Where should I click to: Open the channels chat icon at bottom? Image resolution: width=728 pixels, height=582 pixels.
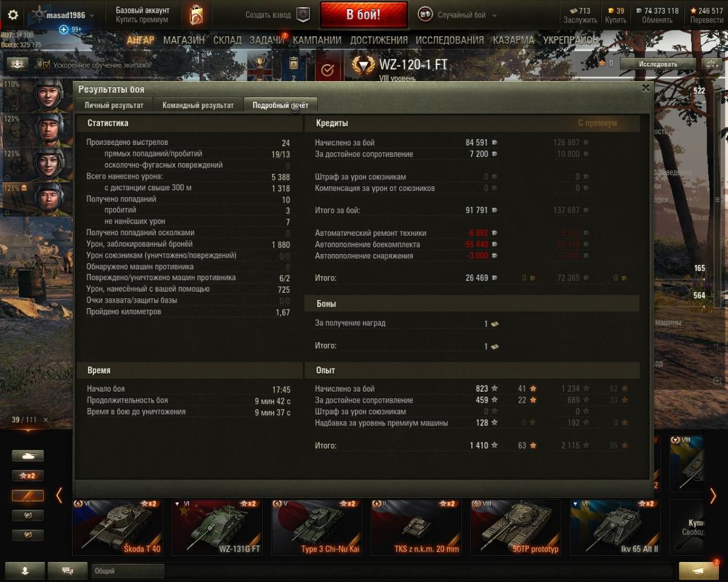[x=67, y=570]
